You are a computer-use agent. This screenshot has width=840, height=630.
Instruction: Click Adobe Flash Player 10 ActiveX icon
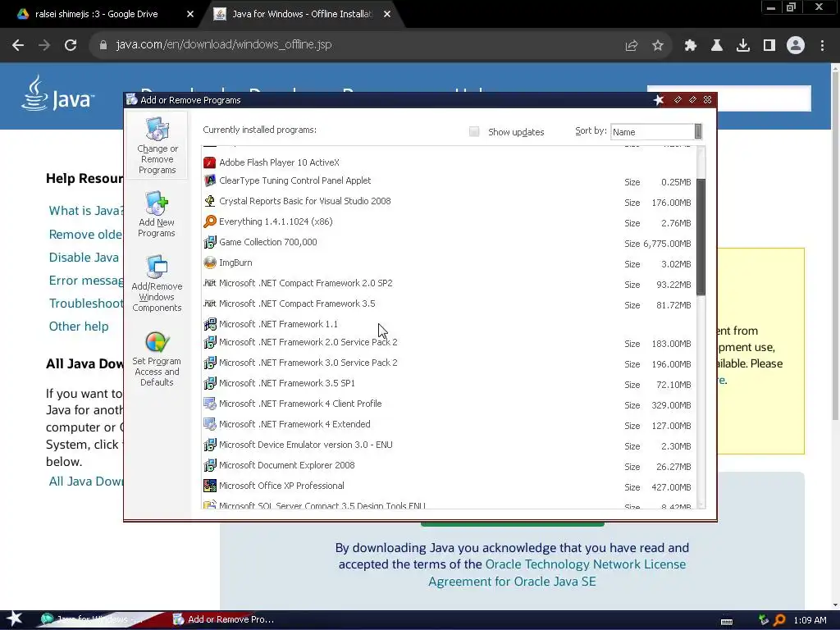[x=209, y=162]
